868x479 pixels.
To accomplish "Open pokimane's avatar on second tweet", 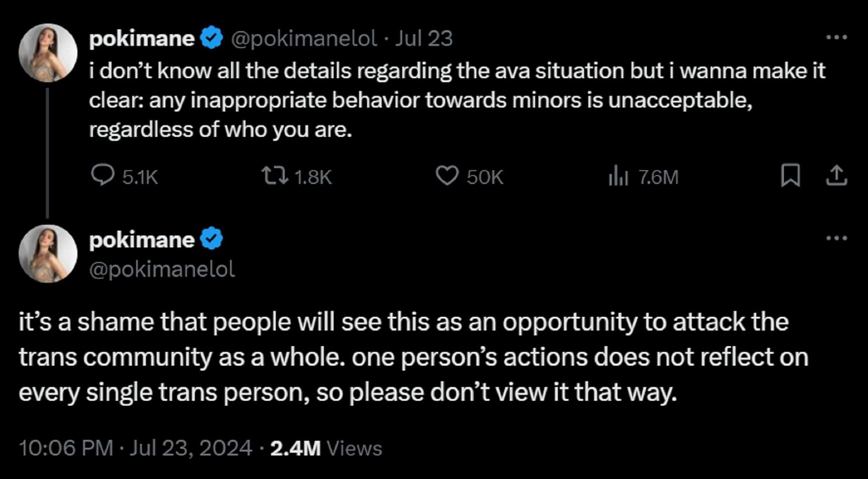I will point(48,254).
